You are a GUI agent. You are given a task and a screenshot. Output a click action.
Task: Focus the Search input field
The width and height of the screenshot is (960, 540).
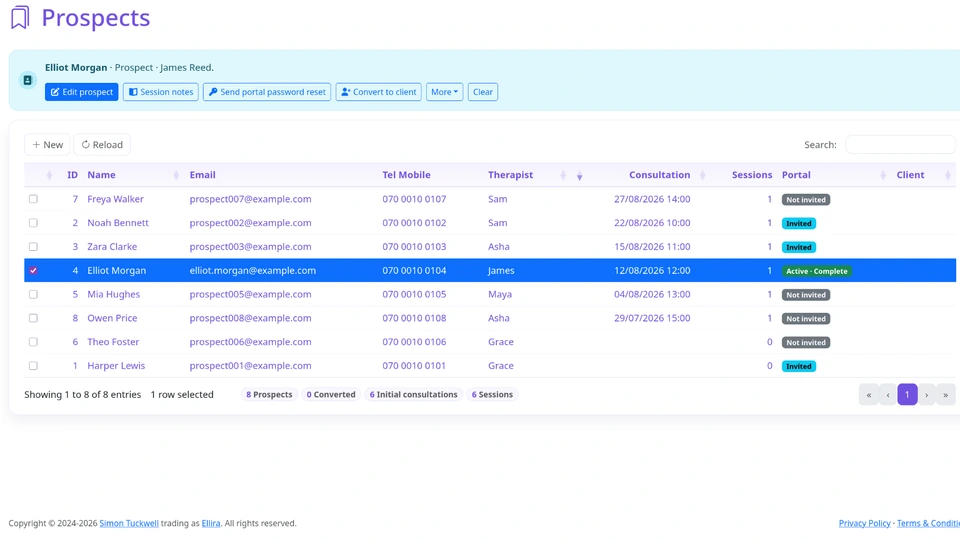tap(900, 144)
